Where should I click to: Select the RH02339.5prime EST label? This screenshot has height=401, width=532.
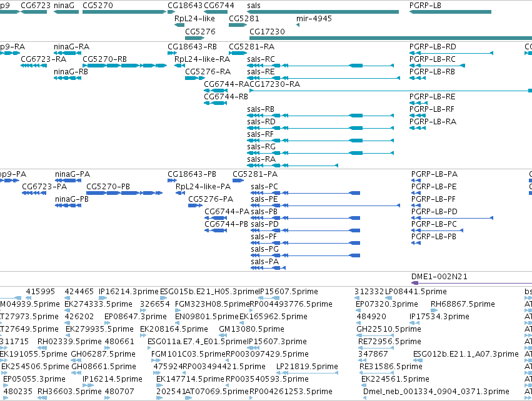pyautogui.click(x=69, y=342)
